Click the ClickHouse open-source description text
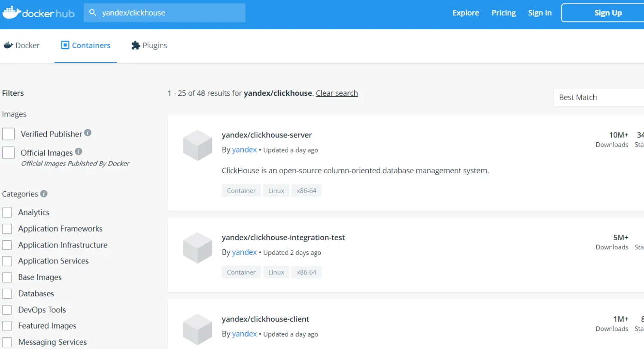This screenshot has height=349, width=644. click(x=355, y=171)
